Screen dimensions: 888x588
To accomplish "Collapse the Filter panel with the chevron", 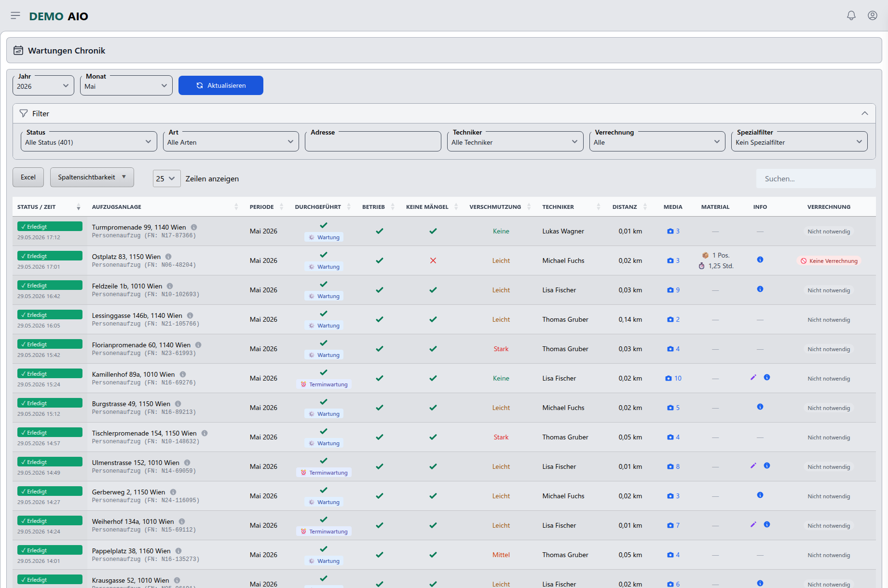I will [x=865, y=113].
